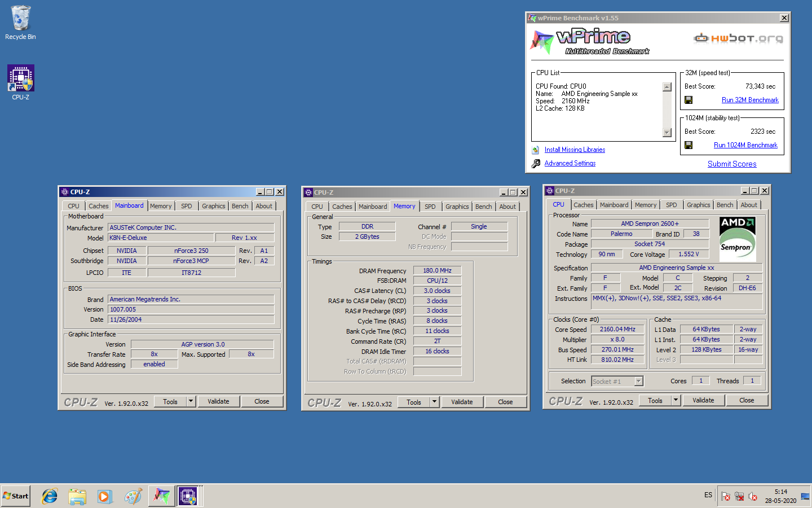812x508 pixels.
Task: Open the Advanced Settings link
Action: coord(570,163)
